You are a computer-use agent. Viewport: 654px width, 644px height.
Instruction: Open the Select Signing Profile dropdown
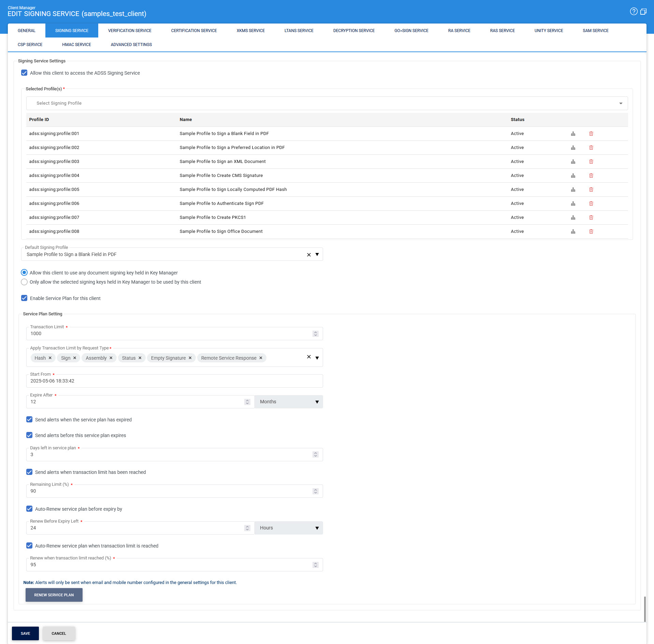pos(327,103)
